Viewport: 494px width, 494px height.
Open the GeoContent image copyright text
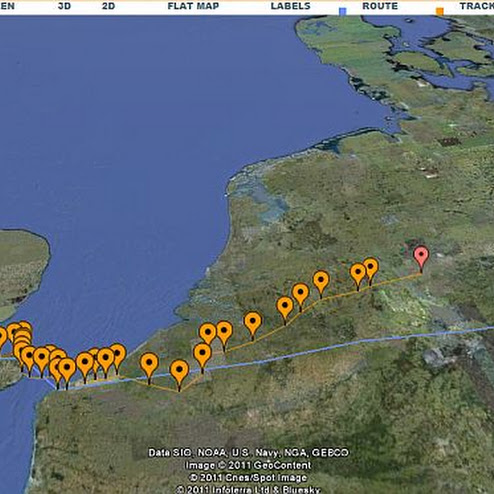[248, 465]
